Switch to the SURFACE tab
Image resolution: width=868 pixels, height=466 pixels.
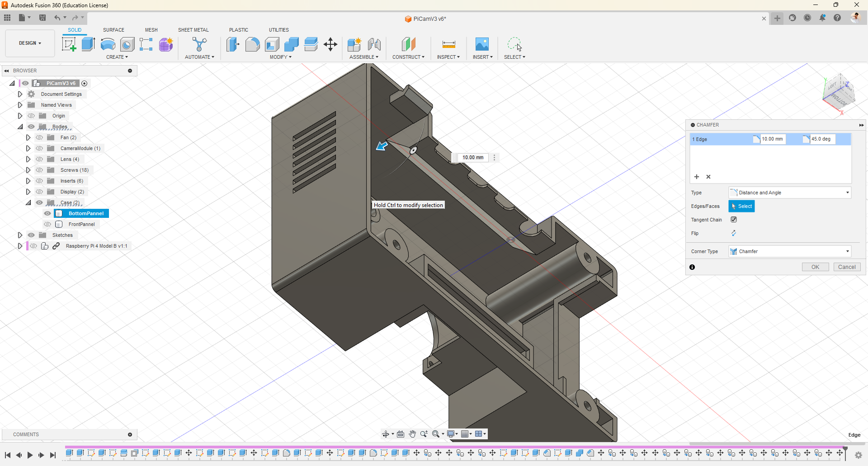click(x=113, y=30)
